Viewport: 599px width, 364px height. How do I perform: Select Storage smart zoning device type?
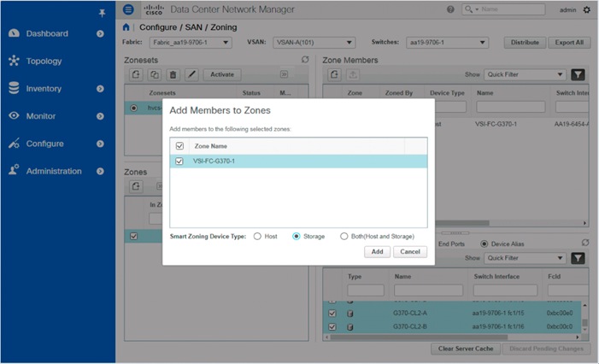click(296, 237)
